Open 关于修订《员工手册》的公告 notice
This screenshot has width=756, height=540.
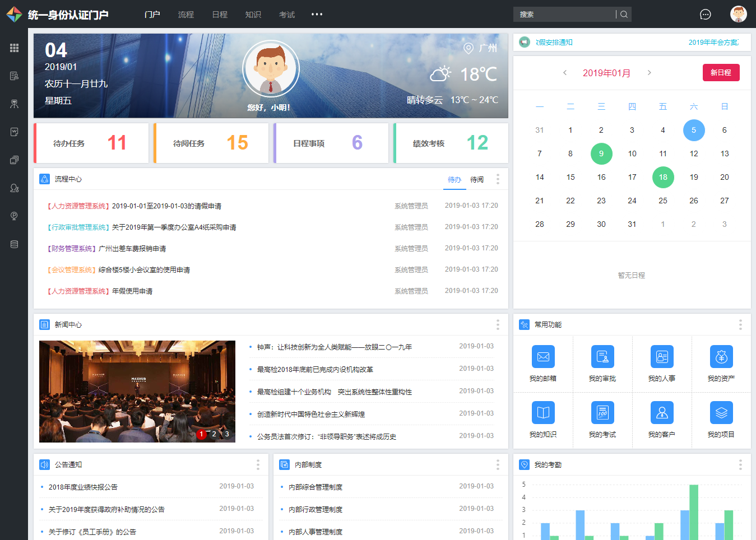[x=92, y=532]
